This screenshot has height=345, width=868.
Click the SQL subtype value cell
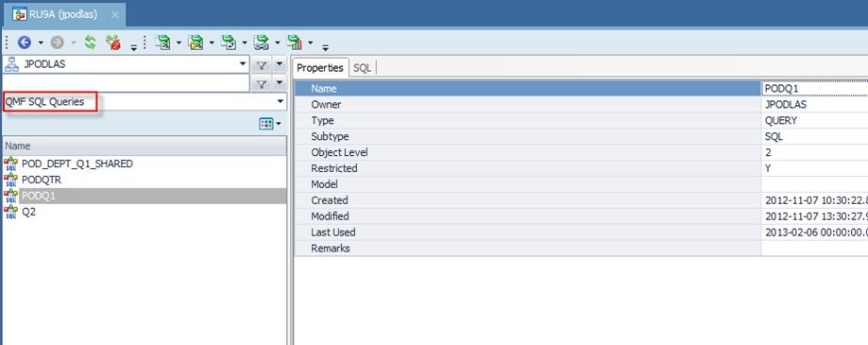[x=815, y=137]
